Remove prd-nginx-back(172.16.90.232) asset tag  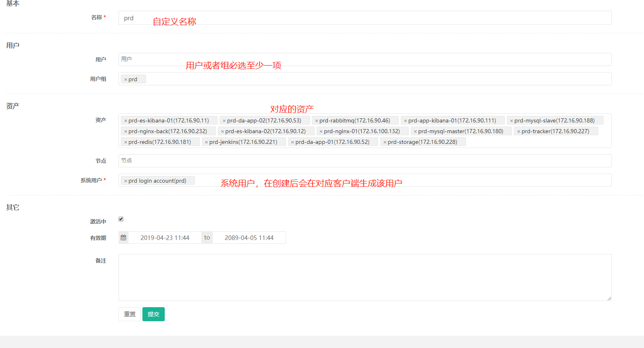pyautogui.click(x=125, y=132)
